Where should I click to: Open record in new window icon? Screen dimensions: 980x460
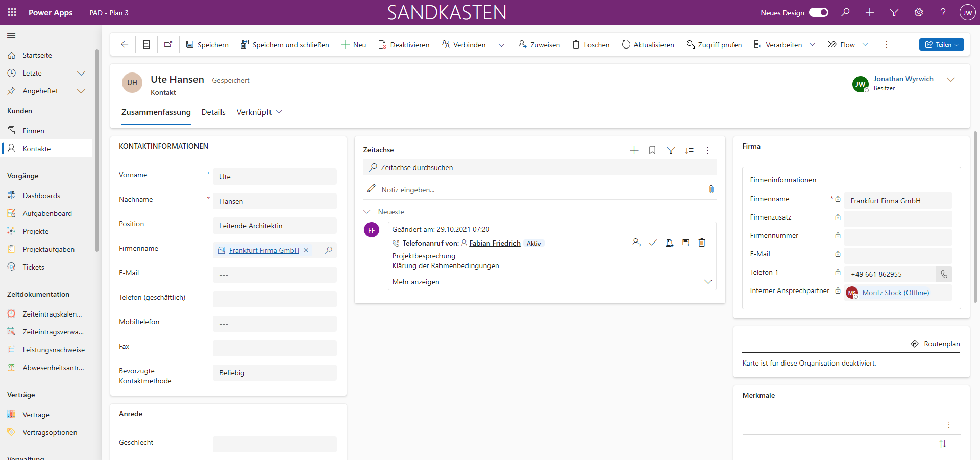pyautogui.click(x=168, y=44)
